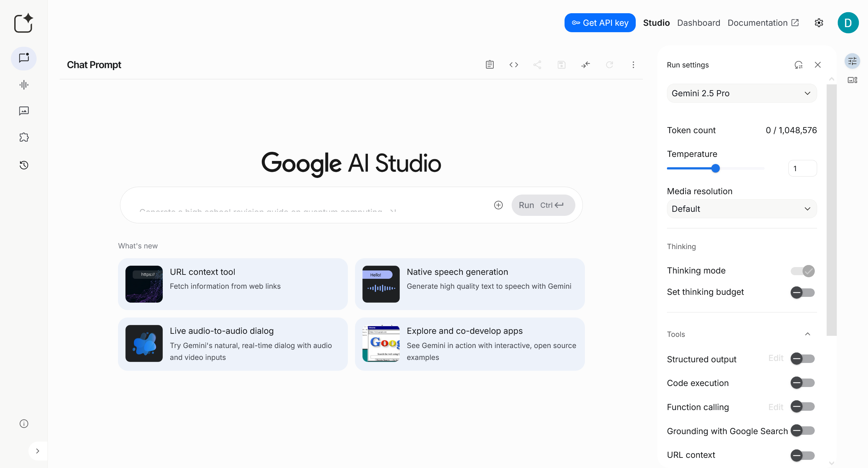Enable the Code execution toggle
This screenshot has width=868, height=468.
[803, 383]
